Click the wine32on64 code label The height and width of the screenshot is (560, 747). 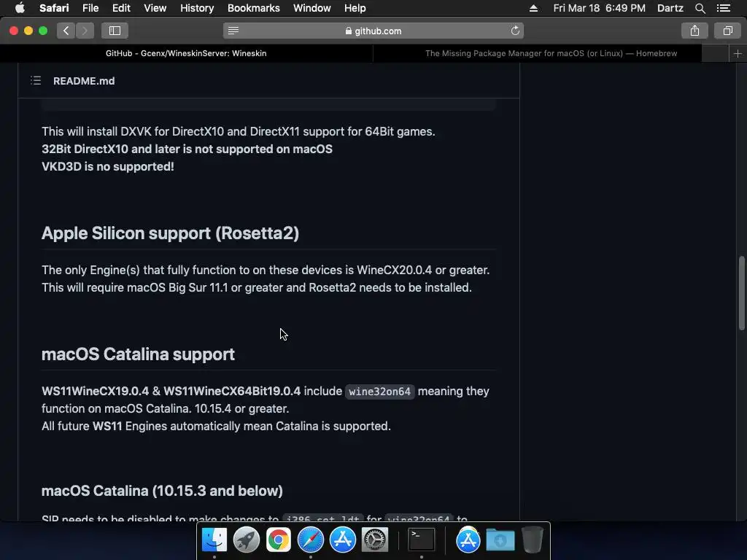click(x=379, y=392)
